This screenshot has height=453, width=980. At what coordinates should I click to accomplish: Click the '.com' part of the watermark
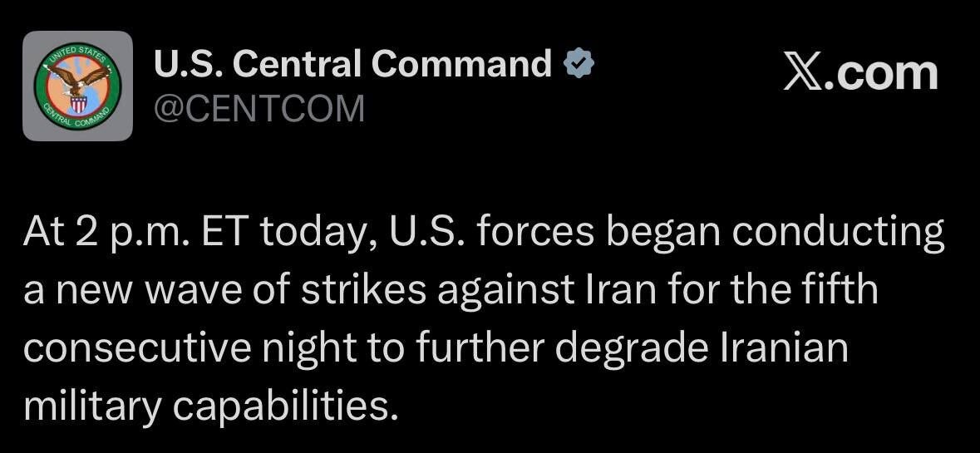(x=881, y=74)
